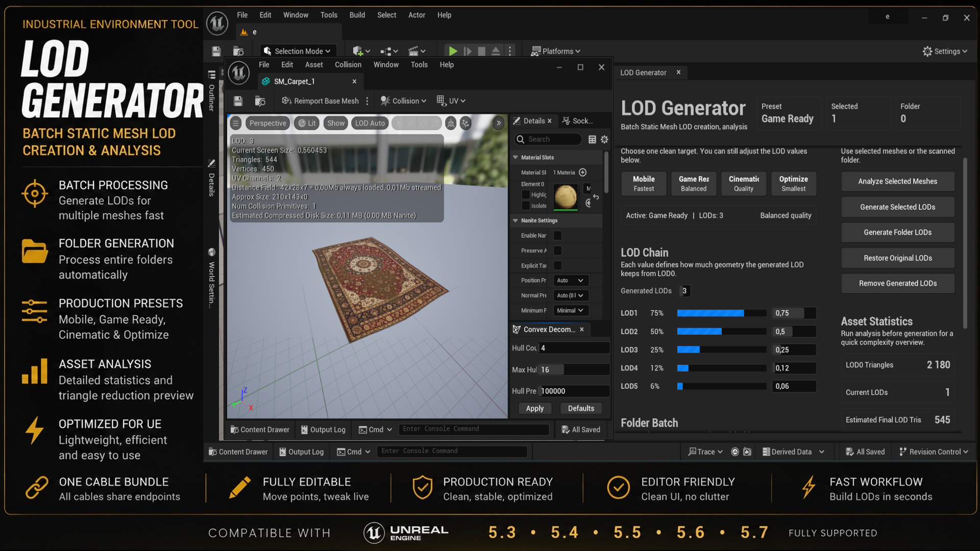Open the Asset menu in mesh editor
Screen dimensions: 980x551
(x=314, y=65)
